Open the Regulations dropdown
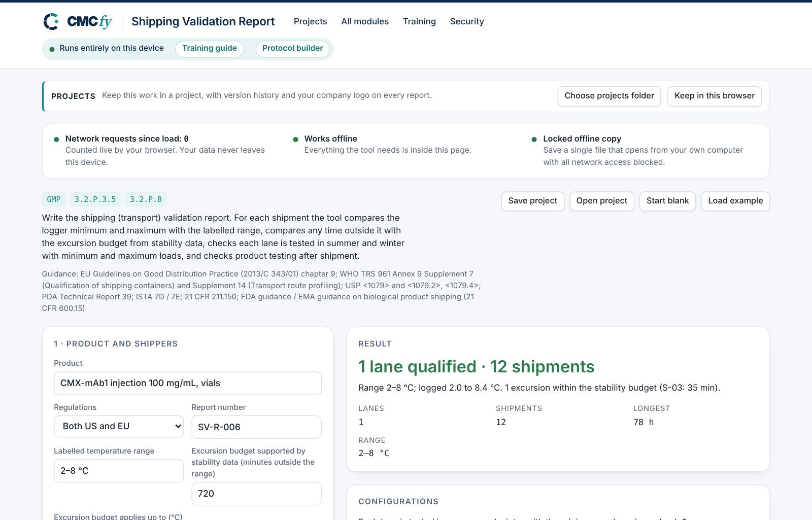 (x=119, y=426)
